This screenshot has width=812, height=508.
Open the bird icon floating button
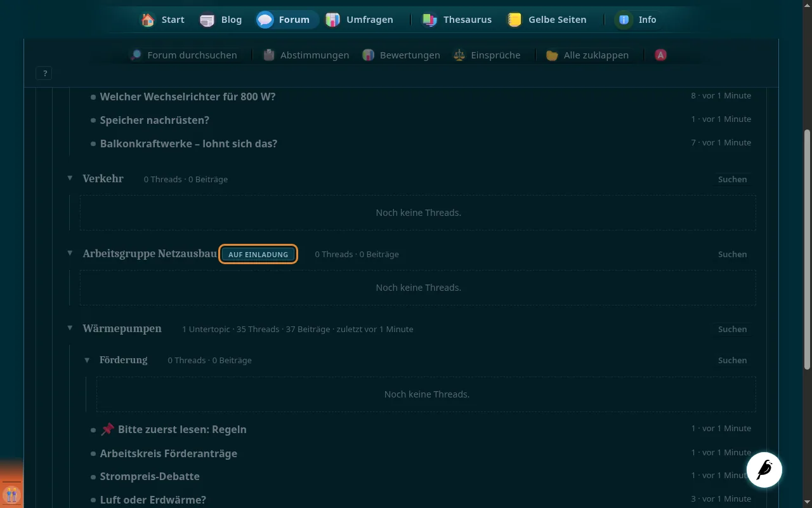764,470
